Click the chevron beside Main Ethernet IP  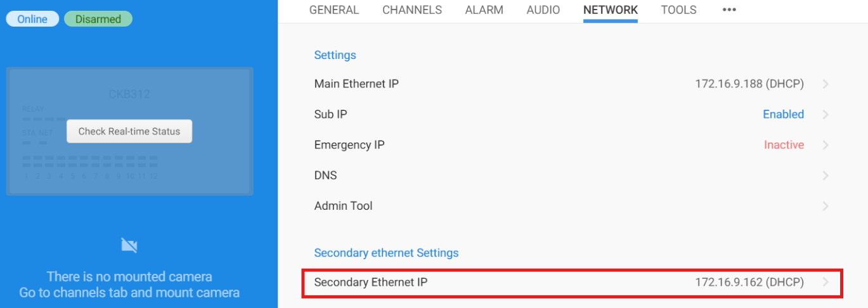tap(826, 84)
